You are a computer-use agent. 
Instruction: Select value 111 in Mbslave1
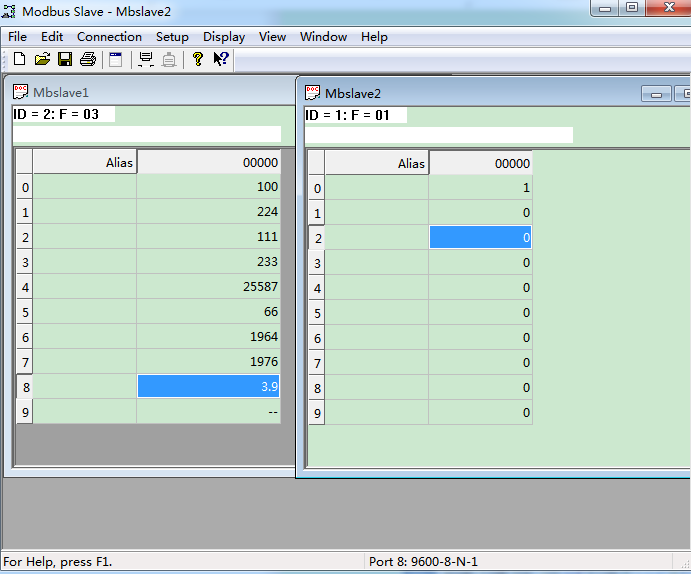[x=208, y=237]
